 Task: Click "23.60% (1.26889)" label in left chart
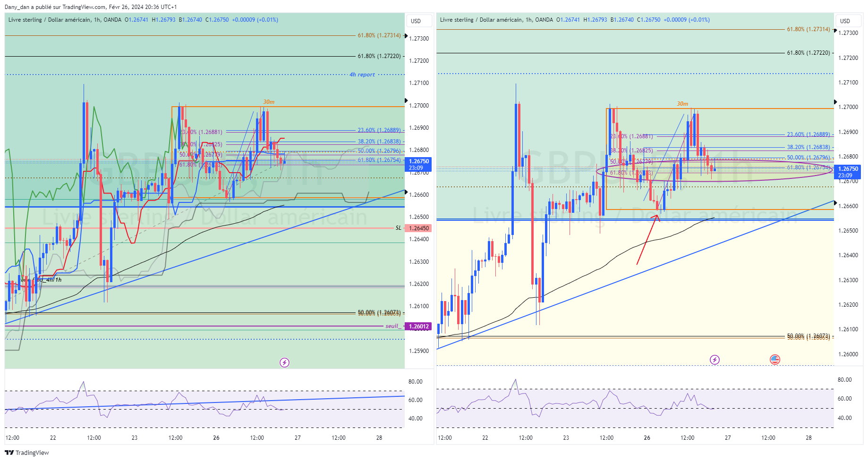coord(379,130)
